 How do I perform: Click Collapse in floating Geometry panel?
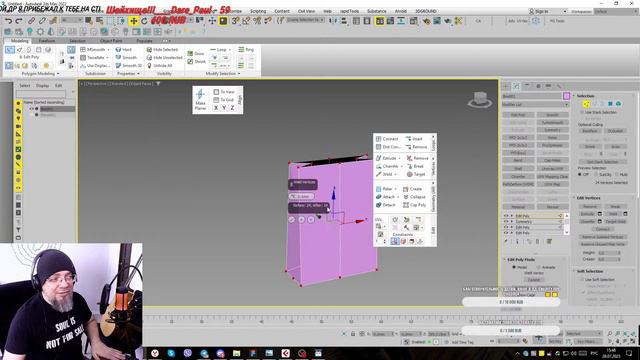tap(414, 197)
